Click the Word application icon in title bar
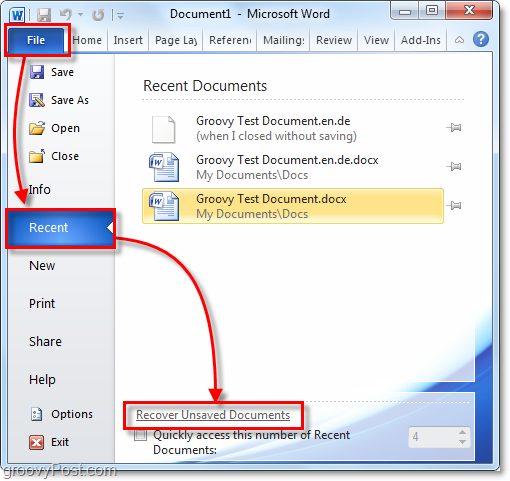510x481 pixels. 17,15
